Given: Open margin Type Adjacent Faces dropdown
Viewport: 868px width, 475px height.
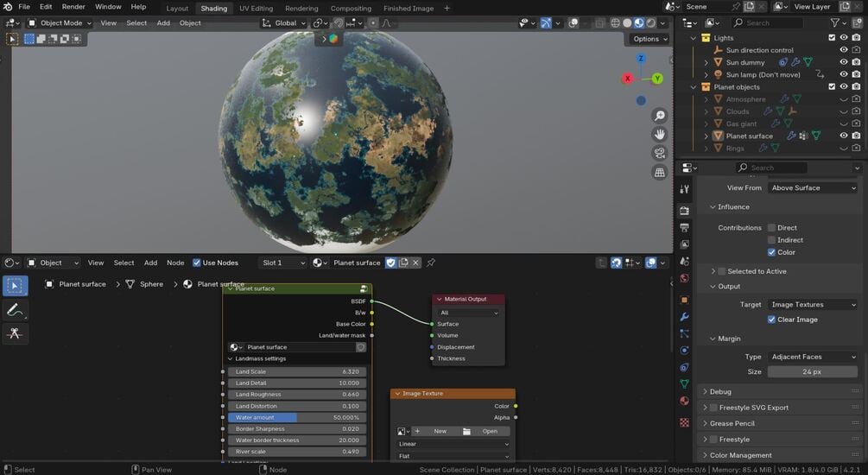Looking at the screenshot, I should [813, 357].
